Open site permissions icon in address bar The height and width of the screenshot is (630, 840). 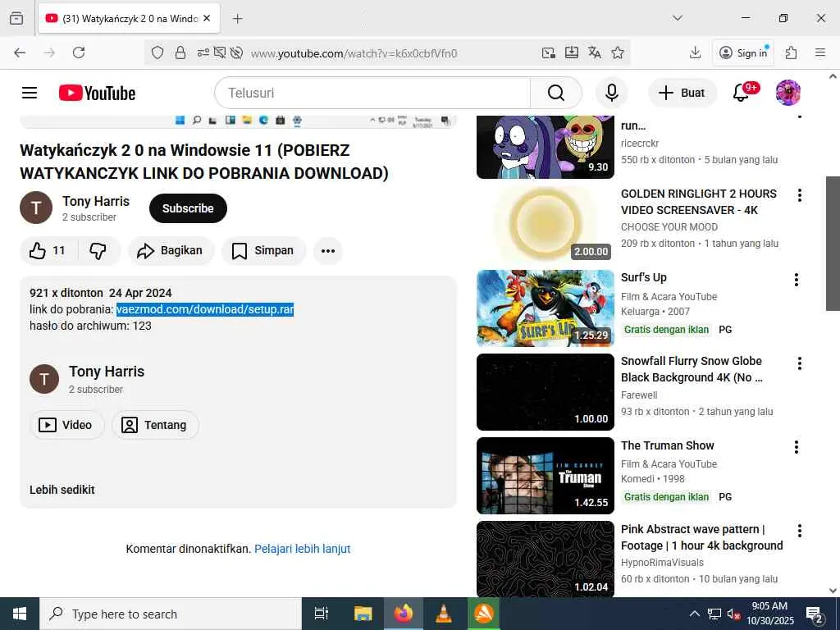[x=203, y=52]
